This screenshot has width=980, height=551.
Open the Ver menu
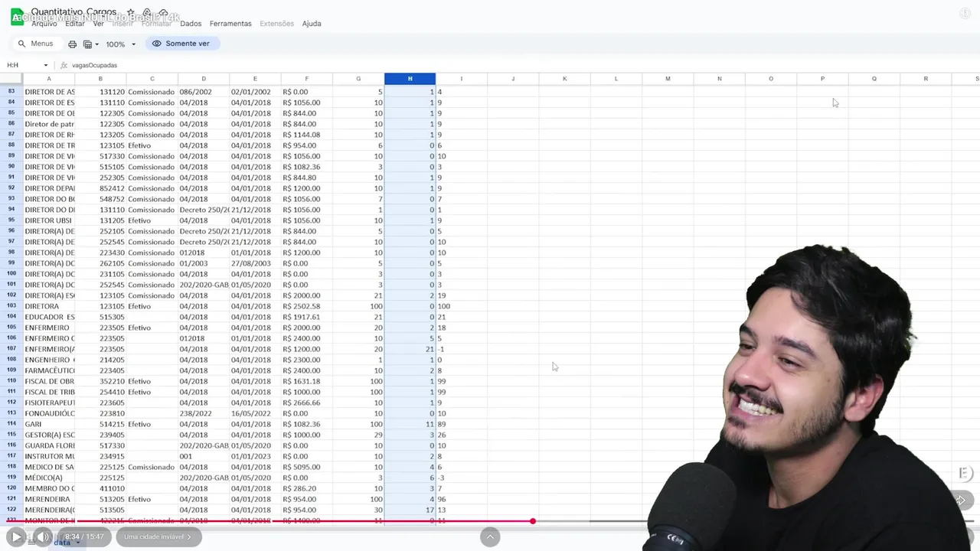[99, 24]
